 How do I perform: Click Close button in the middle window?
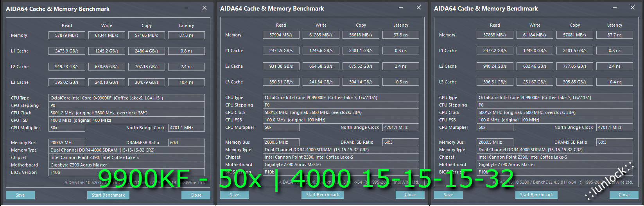click(x=410, y=195)
